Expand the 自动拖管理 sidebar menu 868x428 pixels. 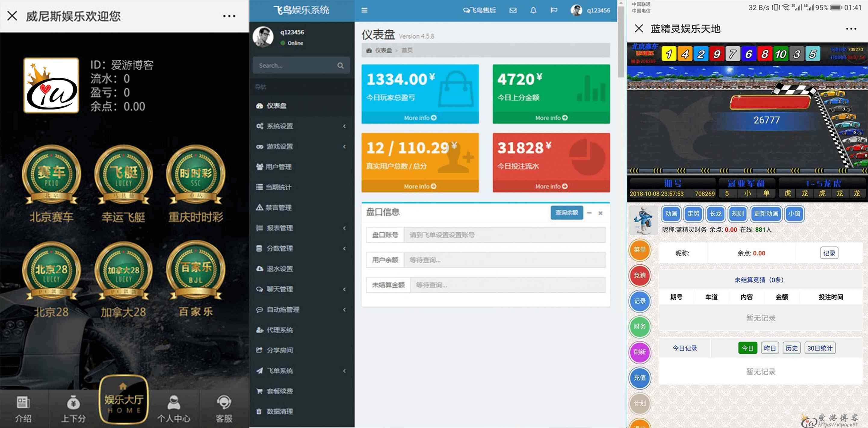[x=301, y=310]
